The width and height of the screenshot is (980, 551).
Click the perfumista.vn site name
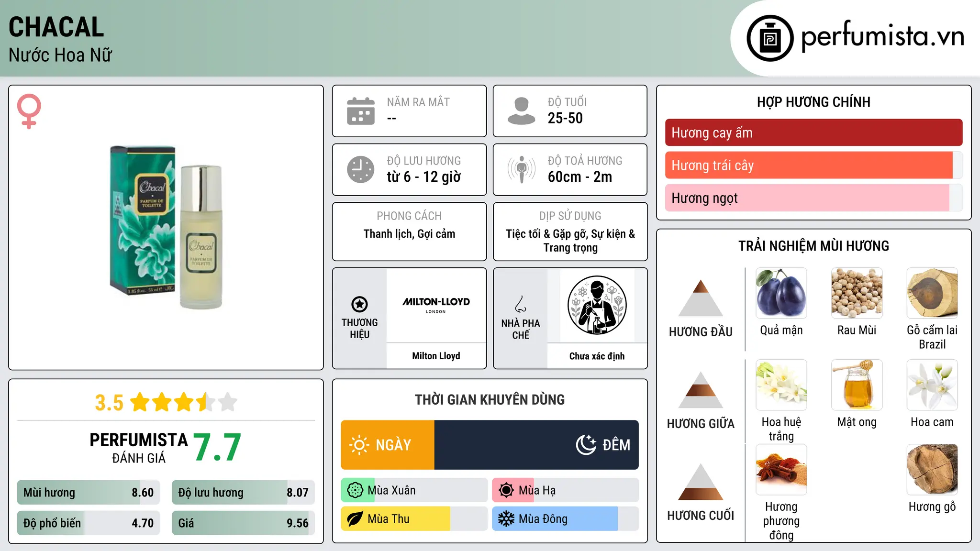[882, 36]
